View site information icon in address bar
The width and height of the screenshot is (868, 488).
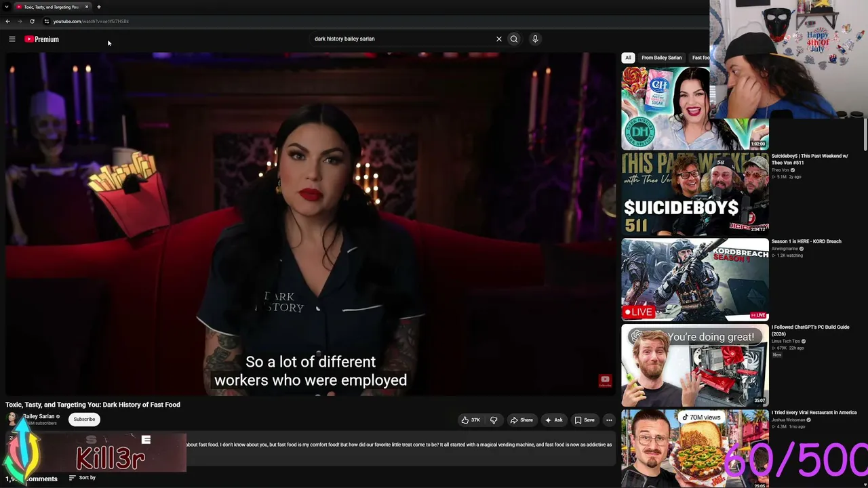click(47, 21)
